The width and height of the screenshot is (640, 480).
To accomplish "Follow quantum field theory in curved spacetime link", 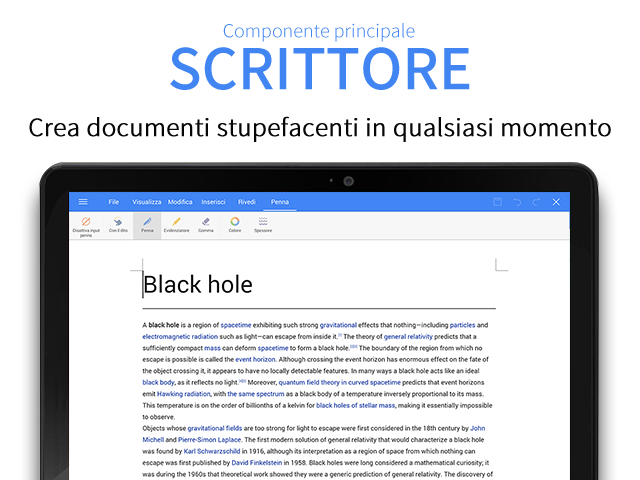I will point(340,382).
